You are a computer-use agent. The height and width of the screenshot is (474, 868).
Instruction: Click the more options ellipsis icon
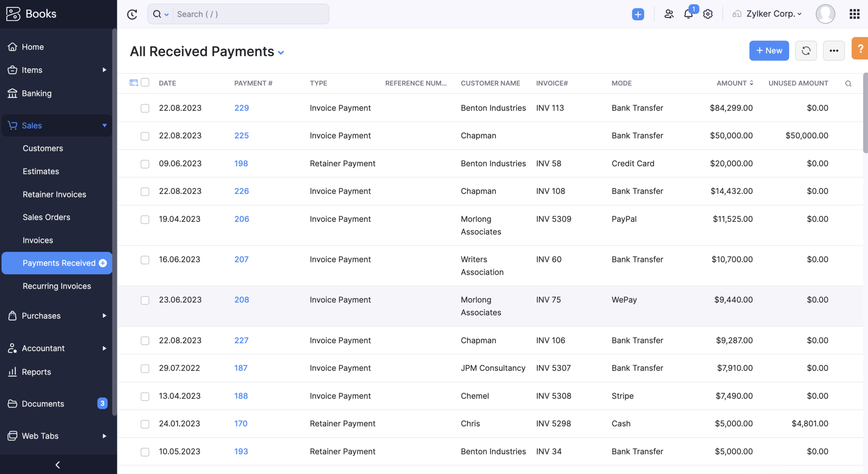click(834, 50)
